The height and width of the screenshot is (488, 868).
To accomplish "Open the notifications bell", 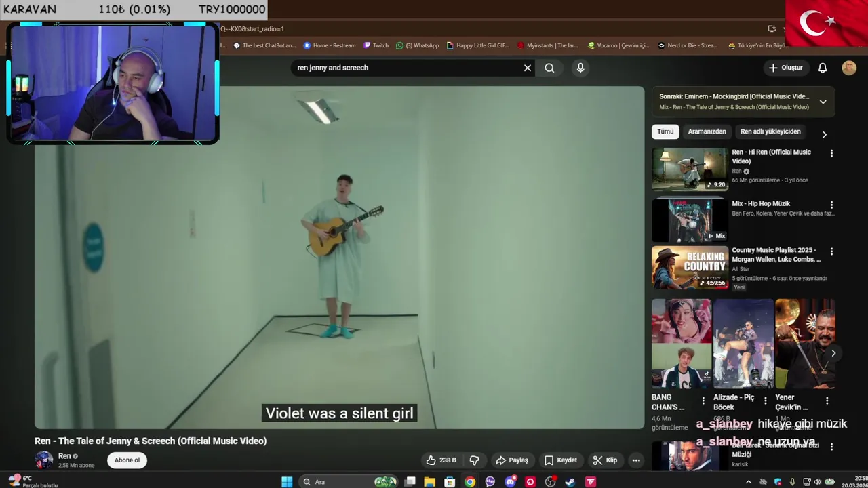I will click(822, 68).
